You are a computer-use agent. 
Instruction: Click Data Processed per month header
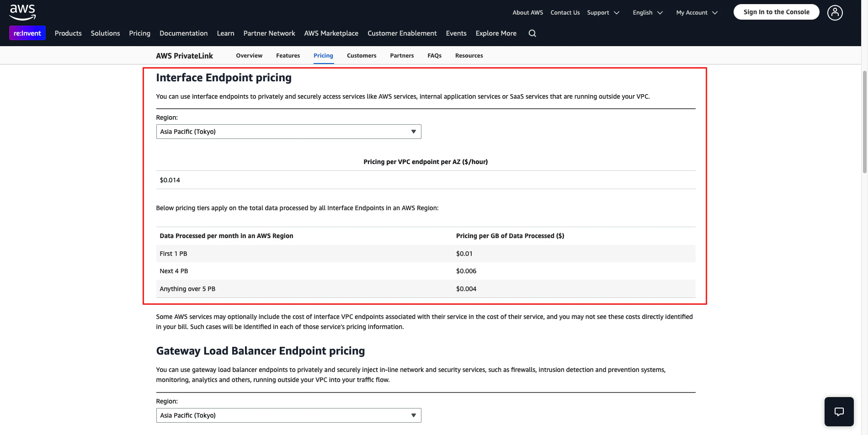(x=226, y=236)
